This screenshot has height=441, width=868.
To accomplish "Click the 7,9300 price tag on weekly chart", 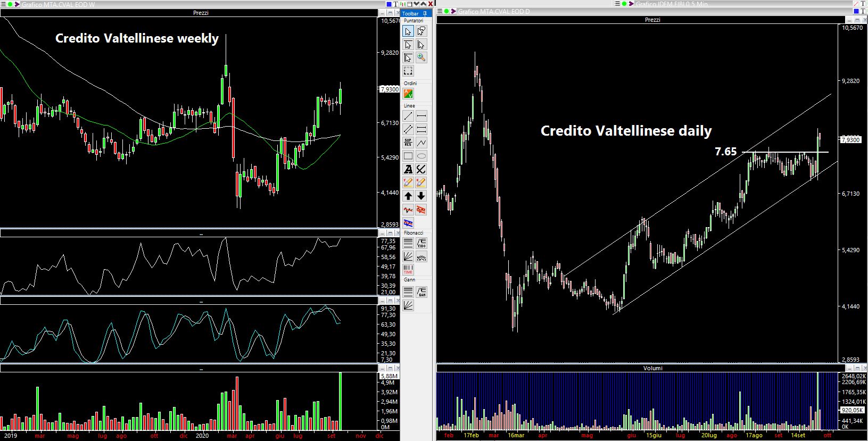I will tap(389, 89).
